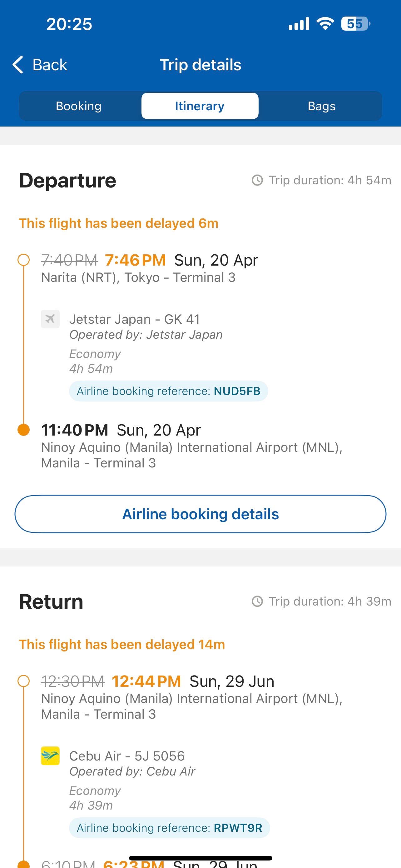Select the Itinerary tab
The width and height of the screenshot is (401, 868).
(x=200, y=106)
